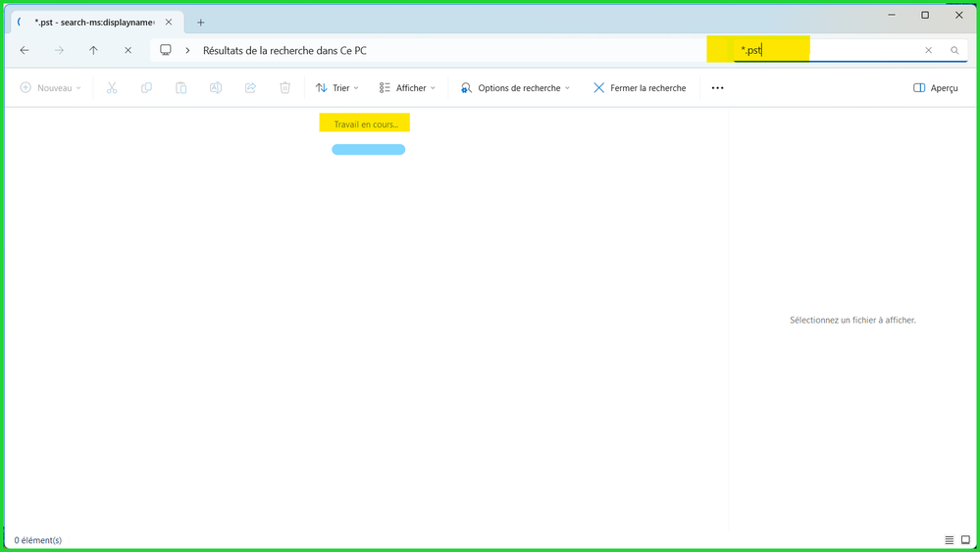This screenshot has height=552, width=980.
Task: Click Fermer la recherche button
Action: coord(640,88)
